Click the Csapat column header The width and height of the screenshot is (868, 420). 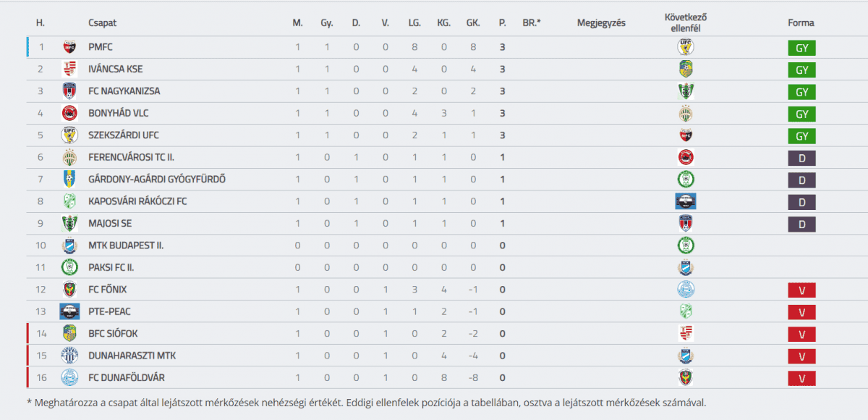pyautogui.click(x=102, y=22)
